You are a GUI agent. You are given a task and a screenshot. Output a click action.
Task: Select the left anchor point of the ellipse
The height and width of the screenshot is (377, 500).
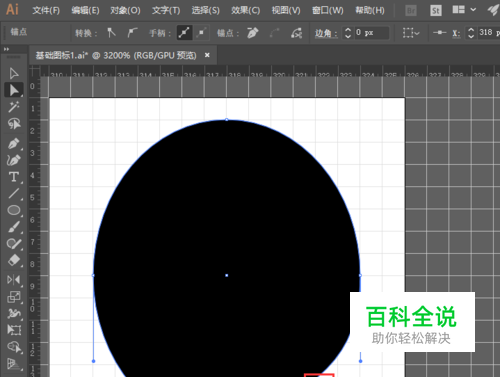[93, 275]
